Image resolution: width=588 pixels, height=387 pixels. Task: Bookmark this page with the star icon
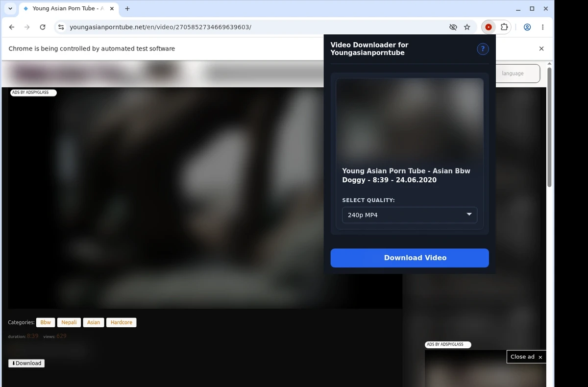coord(467,27)
